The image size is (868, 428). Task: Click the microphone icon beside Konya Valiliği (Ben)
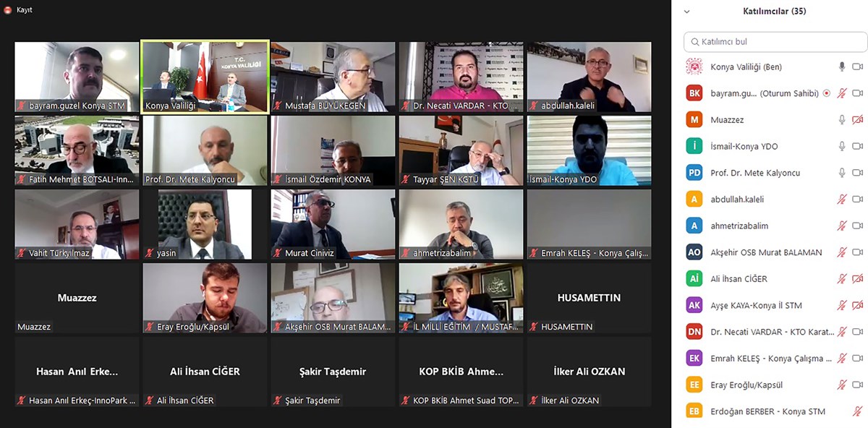pyautogui.click(x=841, y=67)
